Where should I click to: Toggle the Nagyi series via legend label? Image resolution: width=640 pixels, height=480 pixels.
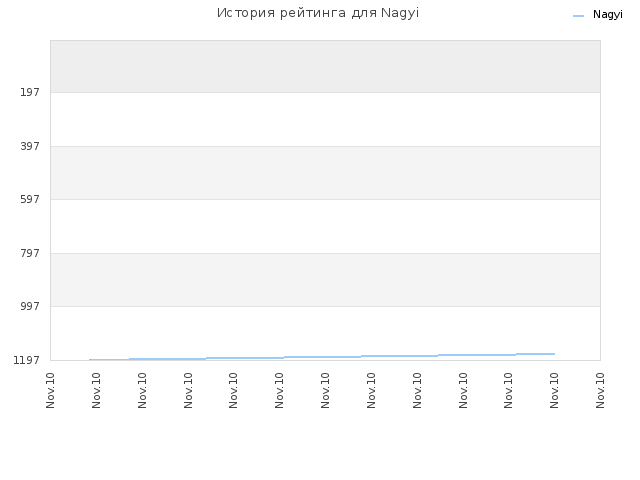coord(607,15)
